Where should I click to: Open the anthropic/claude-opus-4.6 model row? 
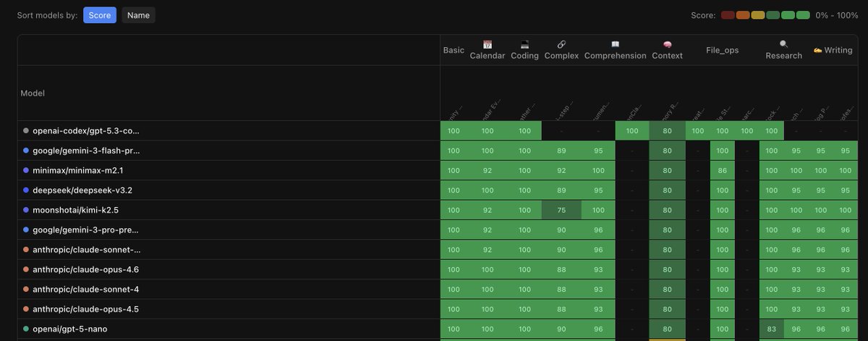(x=229, y=269)
